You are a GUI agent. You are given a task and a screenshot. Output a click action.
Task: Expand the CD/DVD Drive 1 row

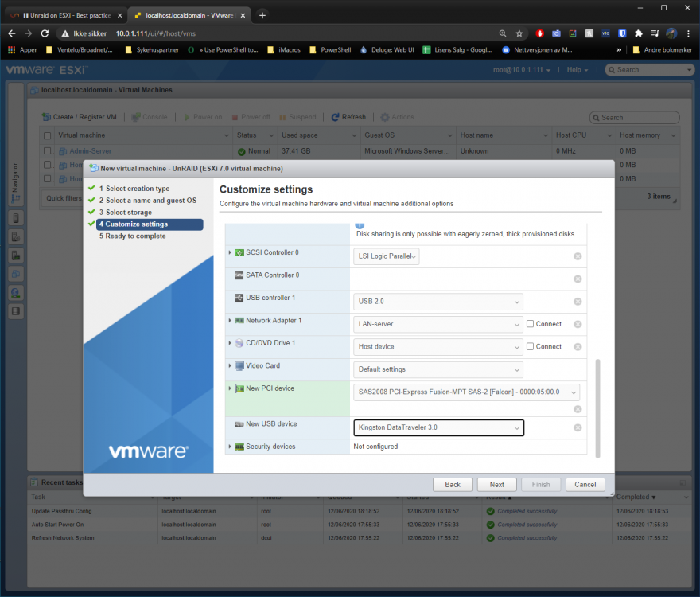click(x=230, y=343)
